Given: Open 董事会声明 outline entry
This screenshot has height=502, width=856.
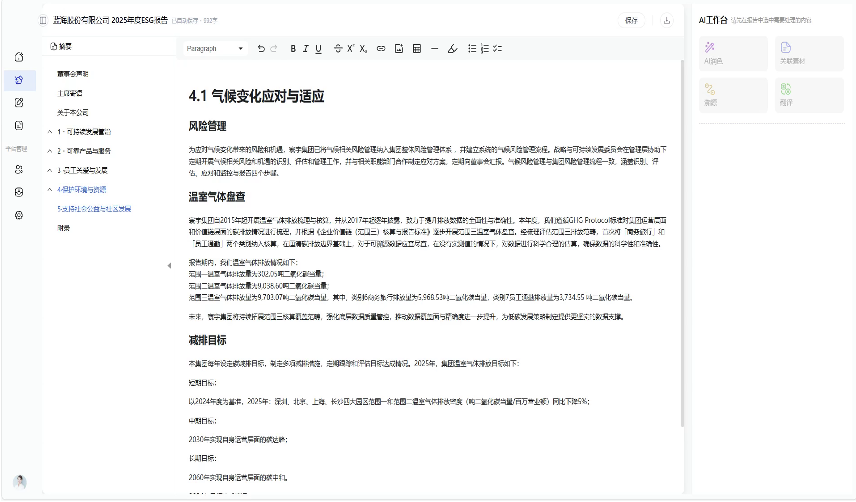Looking at the screenshot, I should [x=73, y=74].
